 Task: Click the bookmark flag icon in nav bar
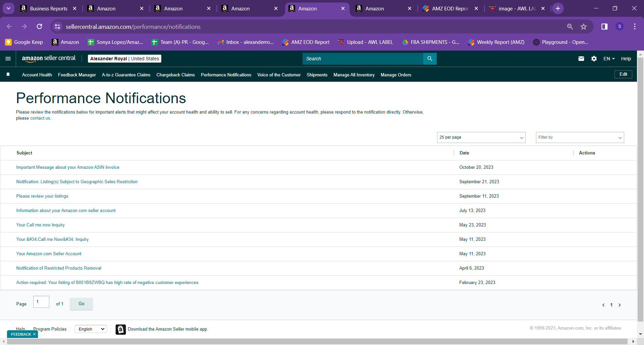pos(8,74)
